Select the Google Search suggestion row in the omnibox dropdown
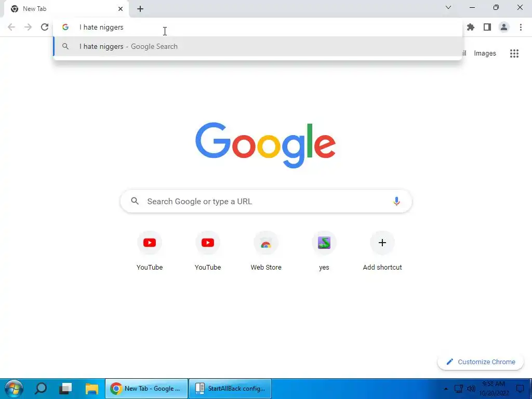Viewport: 532px width, 399px height. tap(258, 46)
